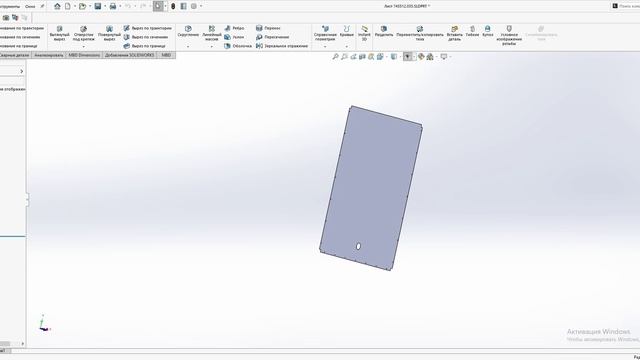
Task: Toggle Instant 3D mode
Action: 364,33
